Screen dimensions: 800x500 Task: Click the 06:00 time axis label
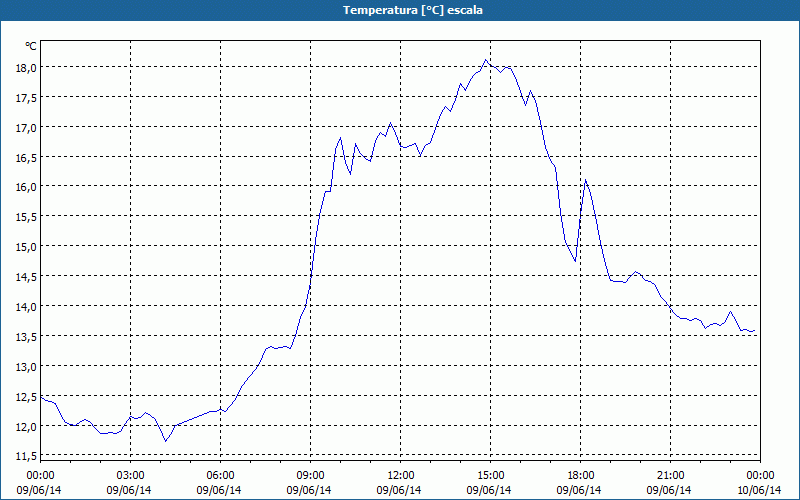click(220, 476)
